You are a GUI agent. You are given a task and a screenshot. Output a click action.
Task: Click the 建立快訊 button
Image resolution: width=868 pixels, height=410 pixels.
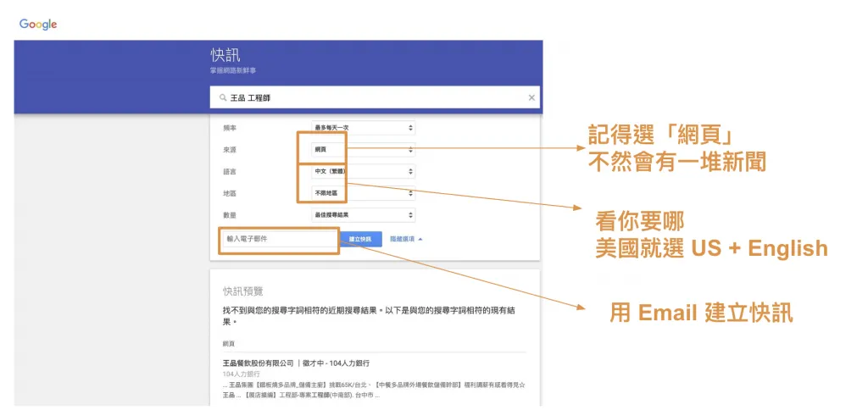360,239
